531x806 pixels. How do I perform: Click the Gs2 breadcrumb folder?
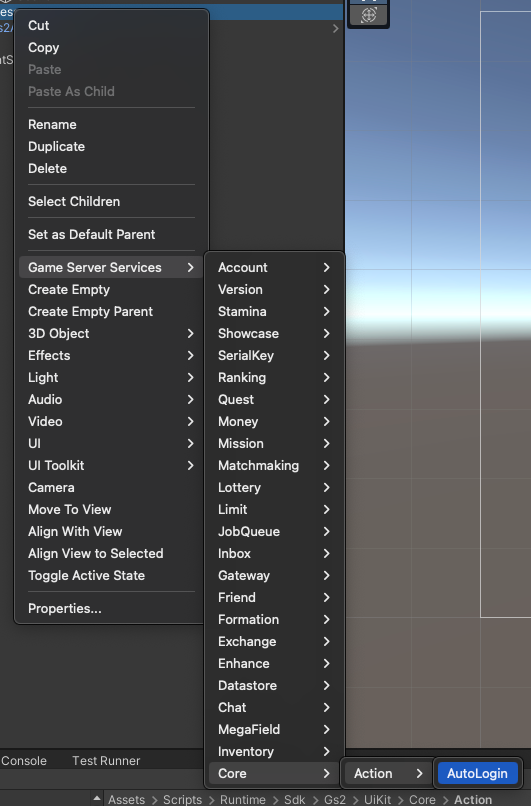(x=335, y=799)
